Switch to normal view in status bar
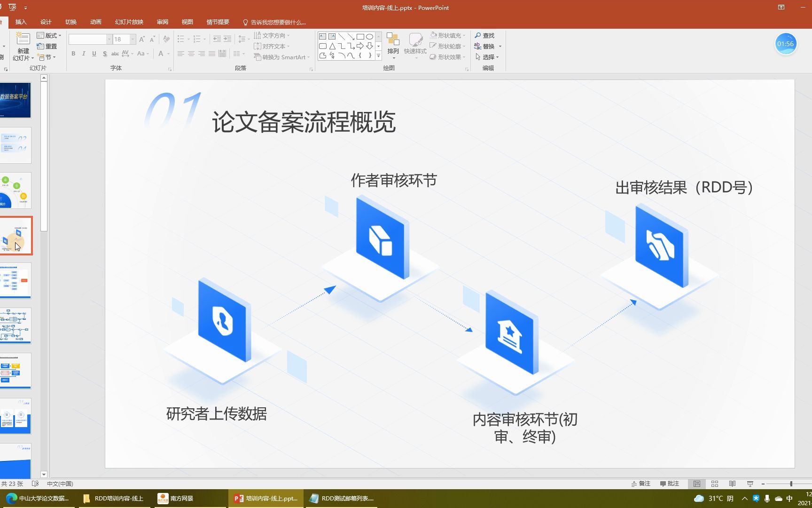812x508 pixels. pos(697,484)
